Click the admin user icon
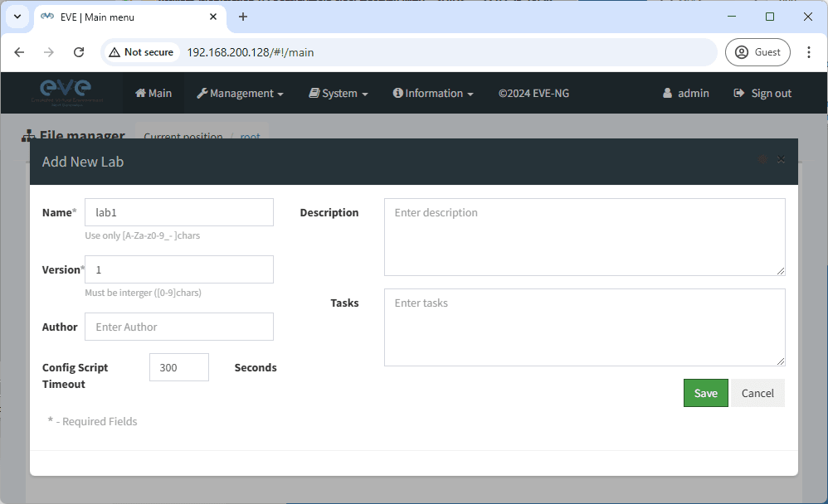Image resolution: width=828 pixels, height=504 pixels. [x=667, y=94]
